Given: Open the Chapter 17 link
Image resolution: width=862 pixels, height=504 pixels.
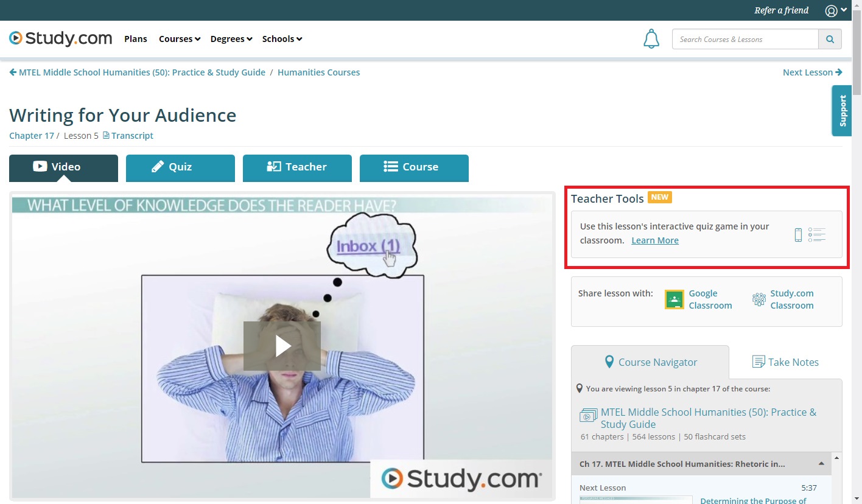Looking at the screenshot, I should pos(32,135).
